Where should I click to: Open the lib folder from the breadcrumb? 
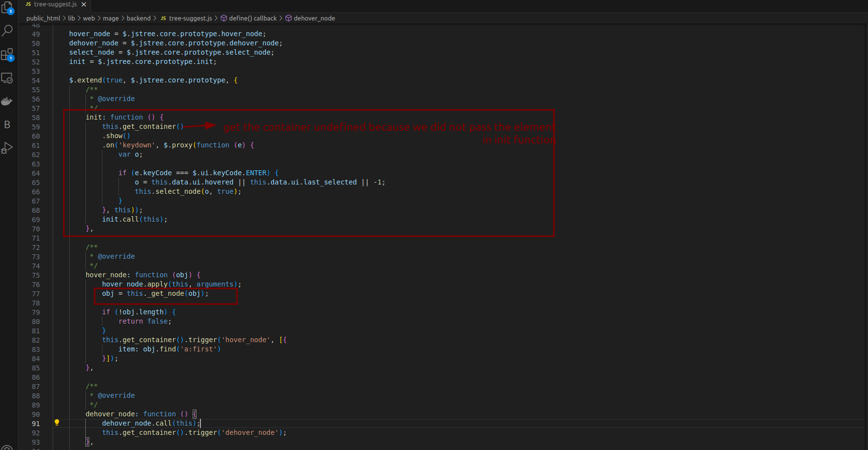[71, 18]
